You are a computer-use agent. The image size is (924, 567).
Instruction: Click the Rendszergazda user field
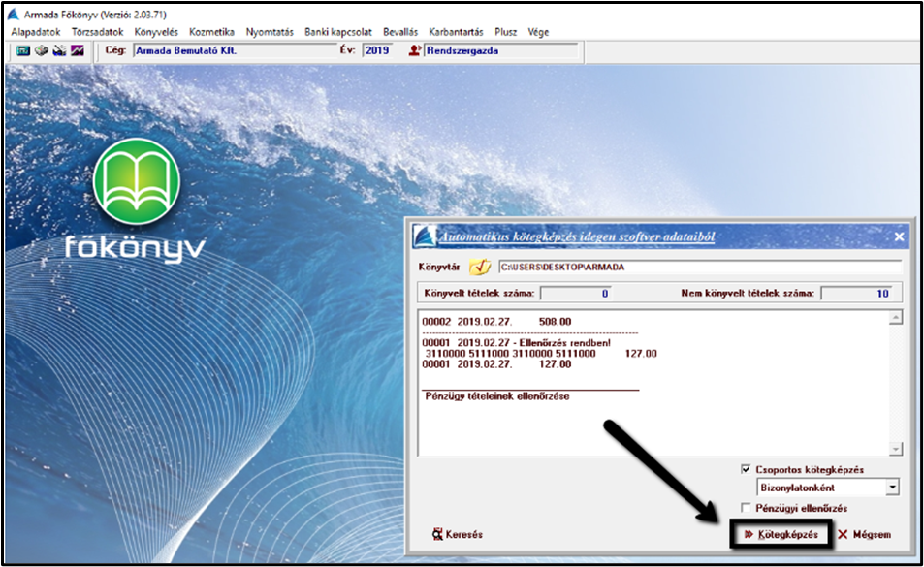pos(501,50)
